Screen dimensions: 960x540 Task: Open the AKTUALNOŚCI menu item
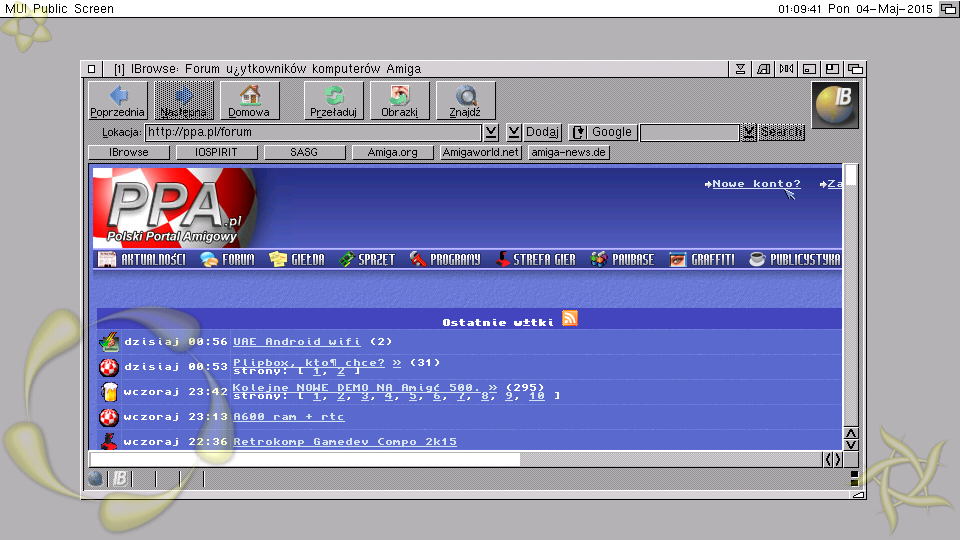click(141, 260)
